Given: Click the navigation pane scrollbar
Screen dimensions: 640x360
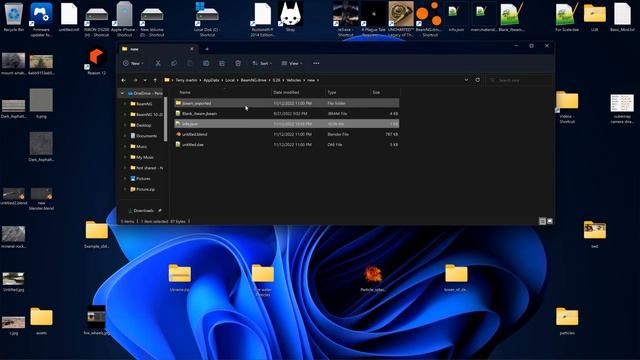Looking at the screenshot, I should tap(165, 119).
